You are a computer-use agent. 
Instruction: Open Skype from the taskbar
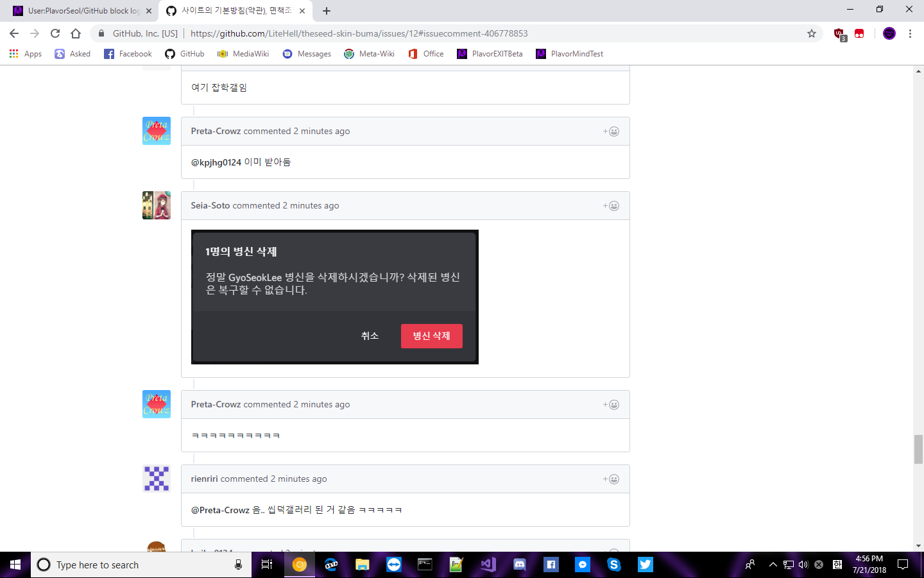pos(613,565)
